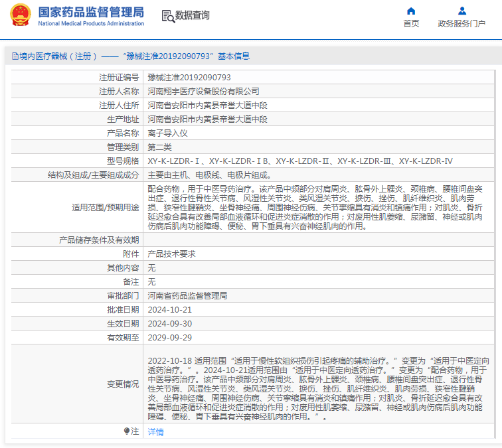Click the 产品名称 label
Viewport: 502px width, 448px height.
[123, 133]
